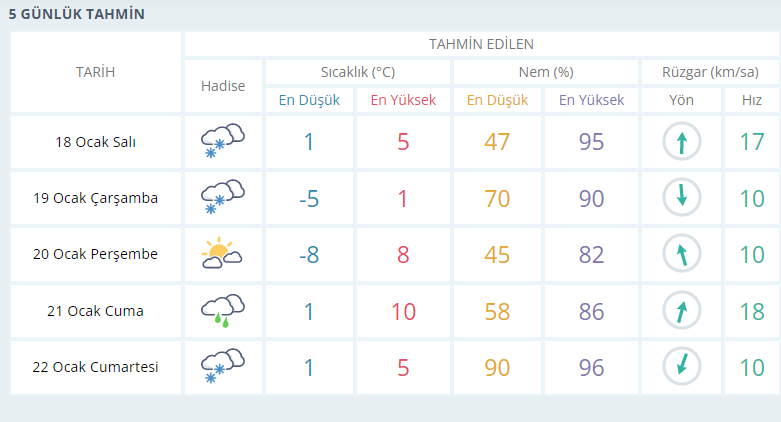Click the rainy cloud icon for 21 Ocak Cuma

click(223, 310)
